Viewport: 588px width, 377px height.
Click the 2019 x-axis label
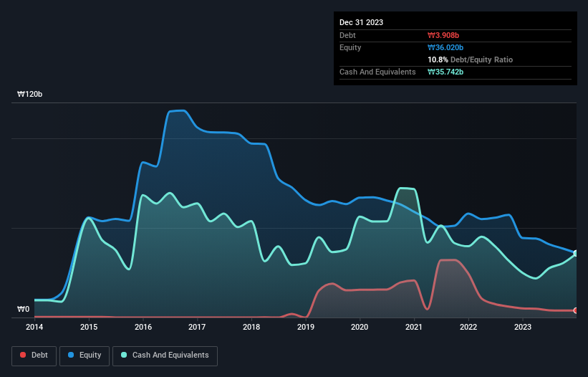[x=306, y=327]
